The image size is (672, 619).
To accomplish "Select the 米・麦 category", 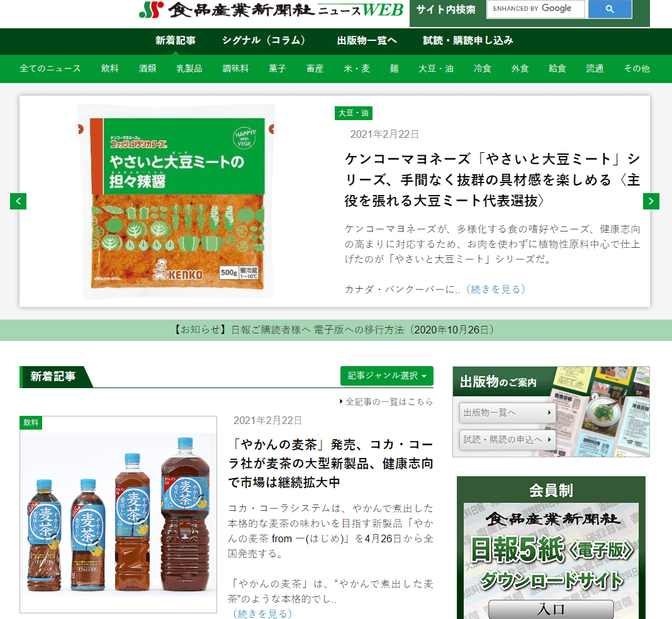I will pos(357,69).
